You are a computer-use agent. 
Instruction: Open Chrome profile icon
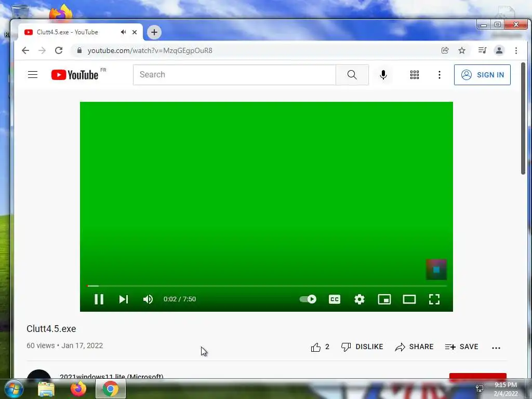(x=499, y=50)
